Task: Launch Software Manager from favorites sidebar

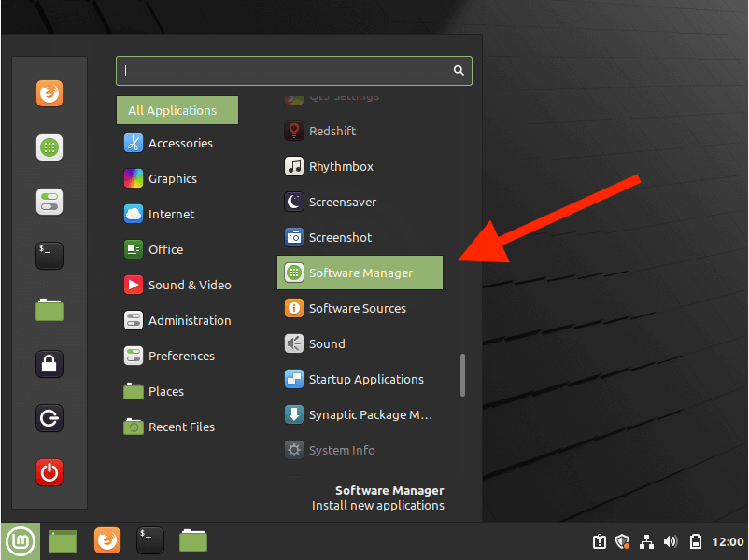Action: click(x=49, y=147)
